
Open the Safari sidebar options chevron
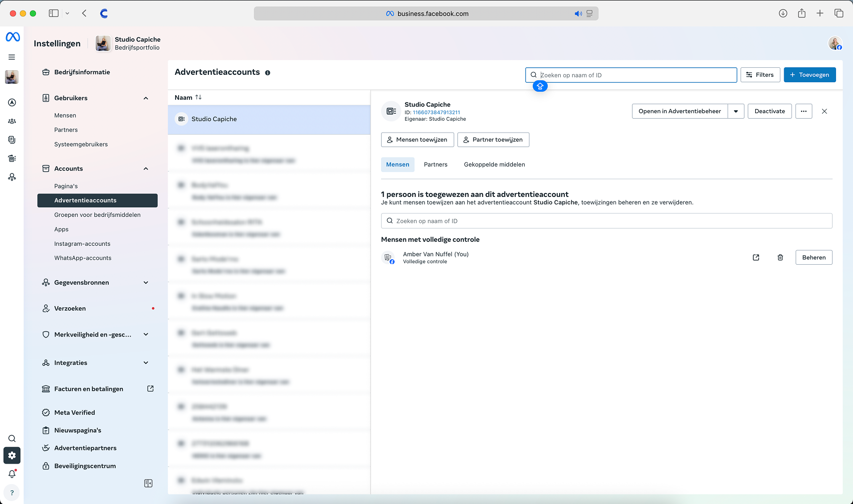click(x=67, y=13)
